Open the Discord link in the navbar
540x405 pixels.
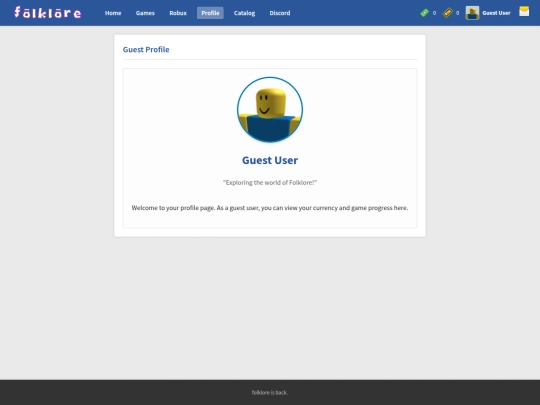point(280,13)
